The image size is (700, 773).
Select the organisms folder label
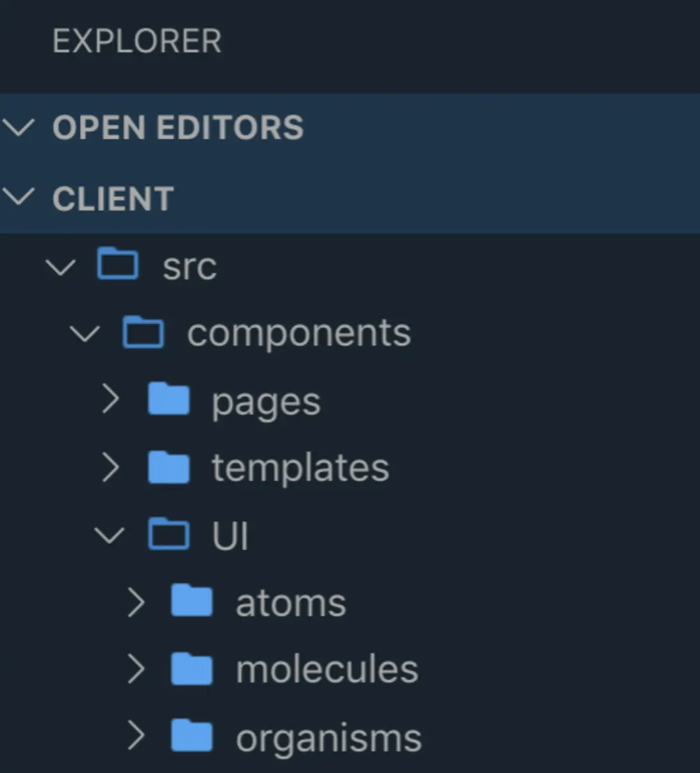point(329,739)
